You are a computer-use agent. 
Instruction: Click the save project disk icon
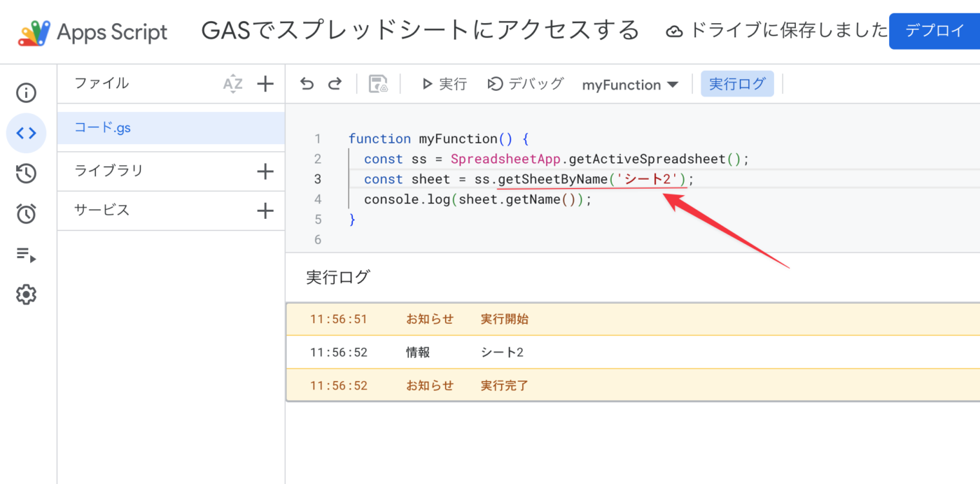tap(378, 84)
